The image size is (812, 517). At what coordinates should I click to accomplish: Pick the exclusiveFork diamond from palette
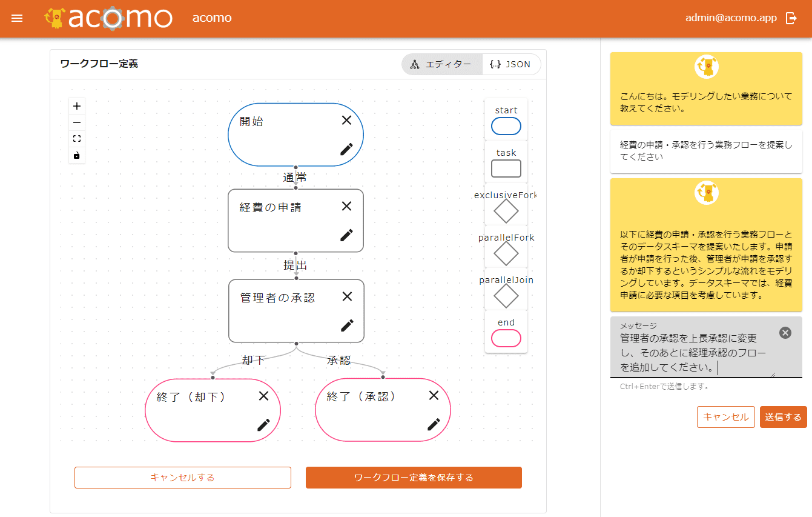coord(506,212)
